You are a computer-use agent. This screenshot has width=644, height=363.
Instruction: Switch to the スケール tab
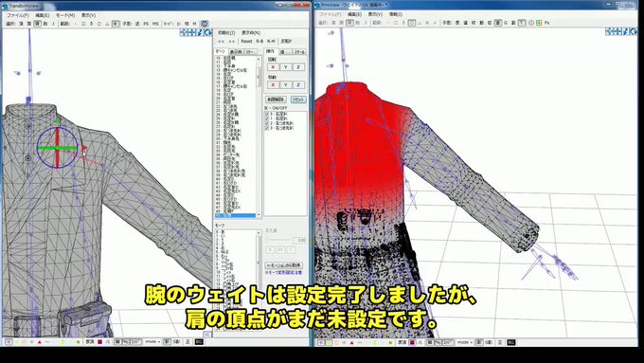point(299,52)
